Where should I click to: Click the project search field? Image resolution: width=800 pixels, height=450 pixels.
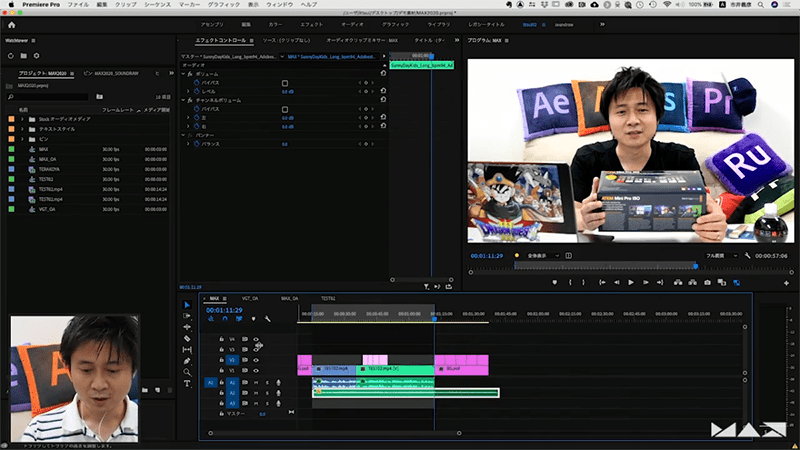click(48, 96)
